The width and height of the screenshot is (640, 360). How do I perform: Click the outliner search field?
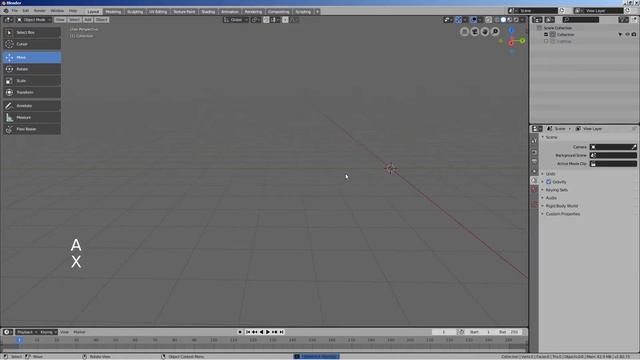pos(581,20)
